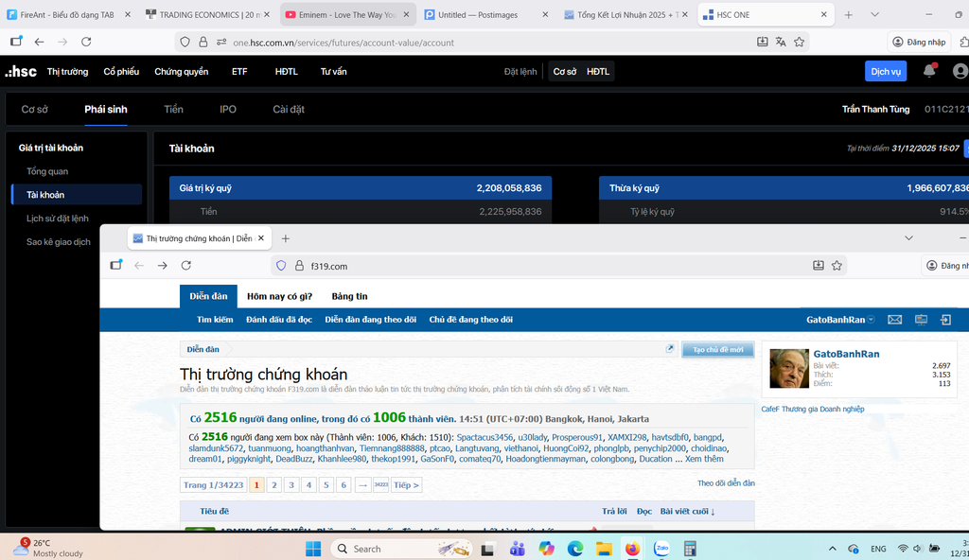
Task: Click Tìm kiếm link on f319 navbar
Action: pyautogui.click(x=215, y=320)
